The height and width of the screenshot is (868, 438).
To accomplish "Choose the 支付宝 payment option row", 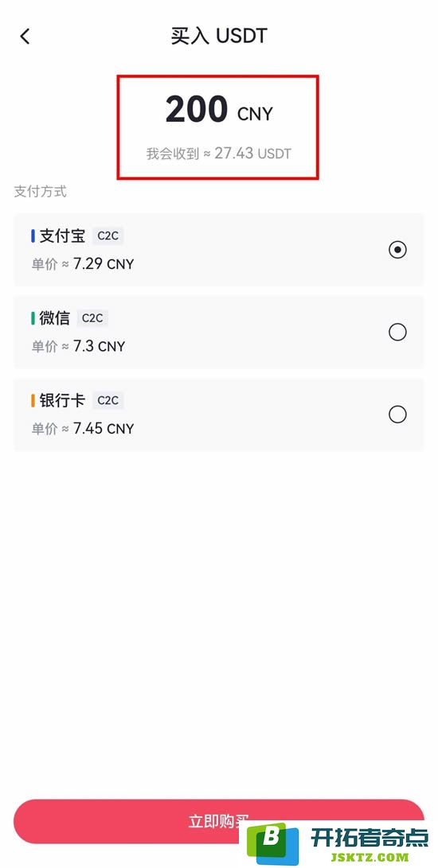I will (x=219, y=250).
